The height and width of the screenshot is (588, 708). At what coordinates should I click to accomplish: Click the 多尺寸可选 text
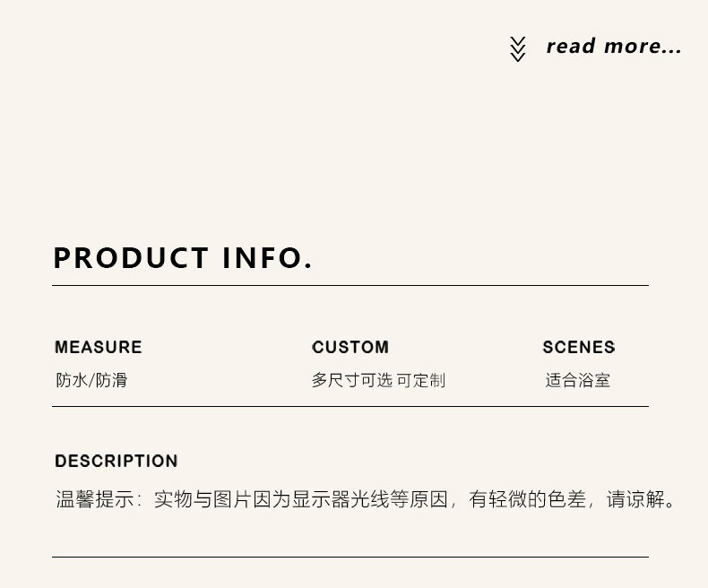[351, 380]
